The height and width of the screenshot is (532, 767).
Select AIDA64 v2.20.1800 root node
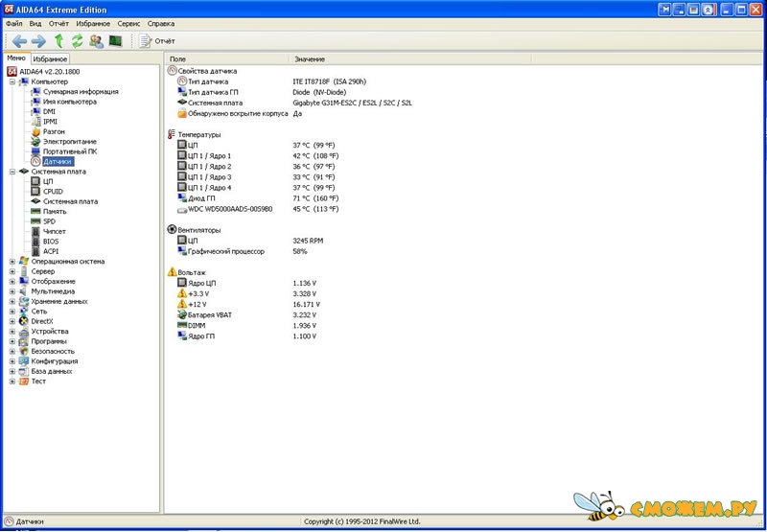50,71
